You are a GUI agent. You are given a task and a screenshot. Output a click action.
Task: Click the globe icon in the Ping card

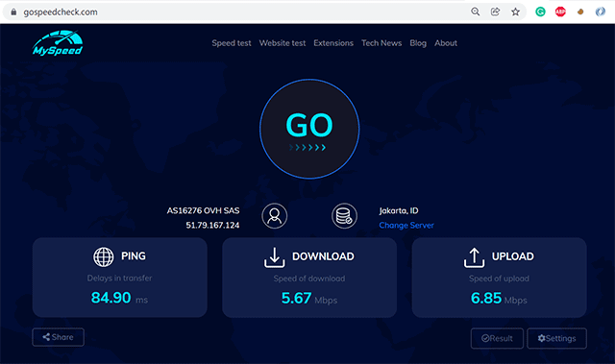click(104, 257)
